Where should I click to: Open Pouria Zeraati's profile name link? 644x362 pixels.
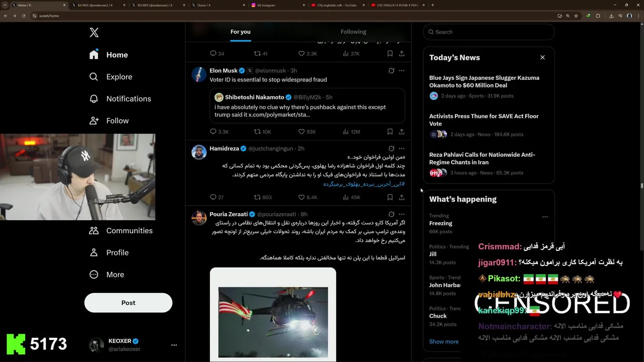228,214
